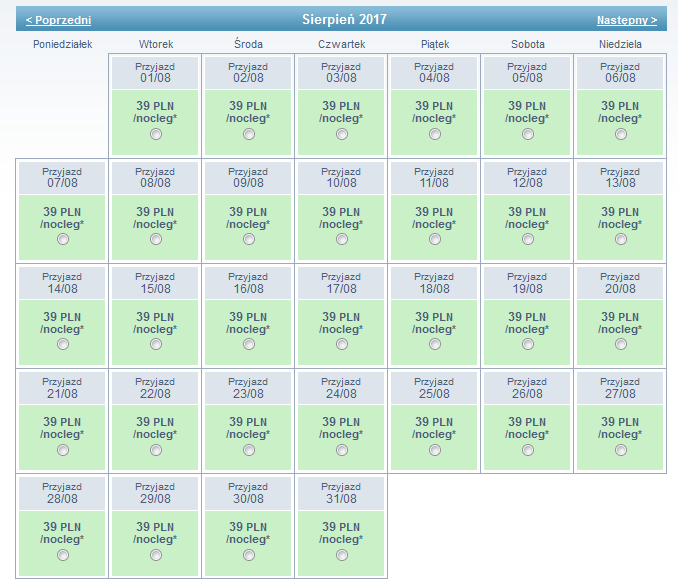Pick the 08/08 arrival radio button
This screenshot has width=678, height=588.
[x=156, y=239]
